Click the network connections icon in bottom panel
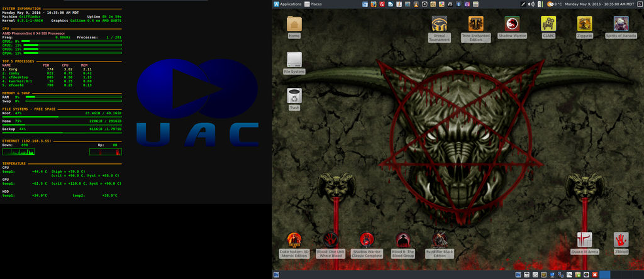The width and height of the screenshot is (644, 279). 560,275
